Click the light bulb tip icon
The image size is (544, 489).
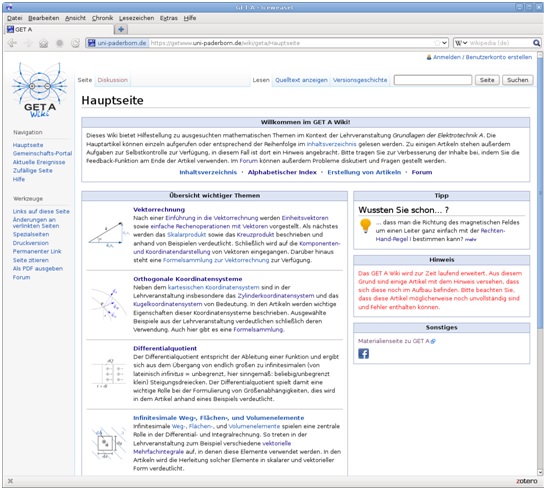tap(365, 226)
